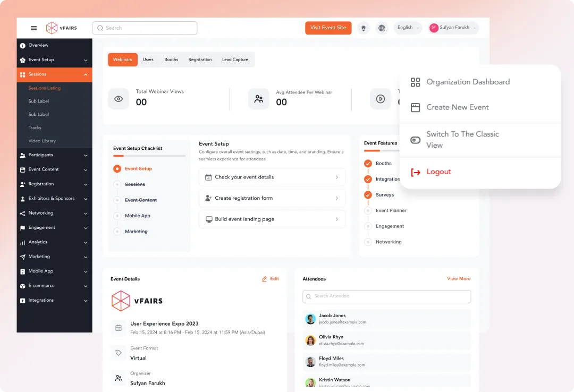Click the Booths checked feature circle
This screenshot has width=574, height=392.
[x=368, y=164]
